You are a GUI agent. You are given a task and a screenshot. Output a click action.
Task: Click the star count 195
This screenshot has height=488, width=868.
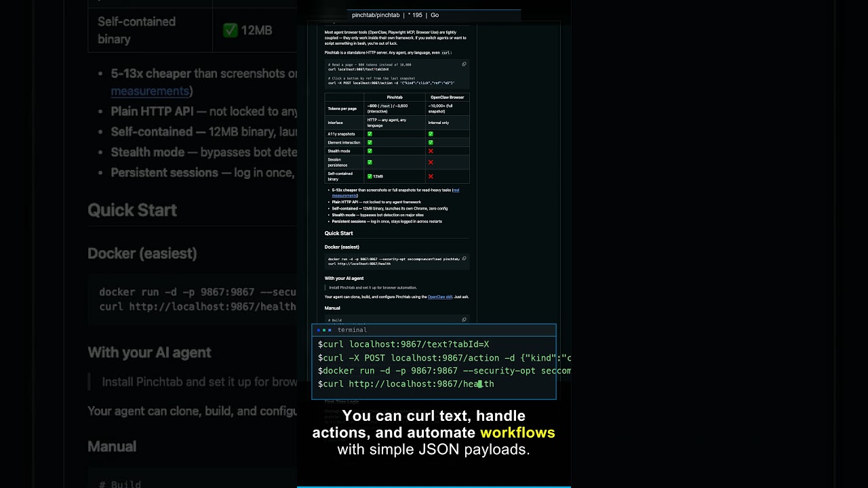point(415,15)
